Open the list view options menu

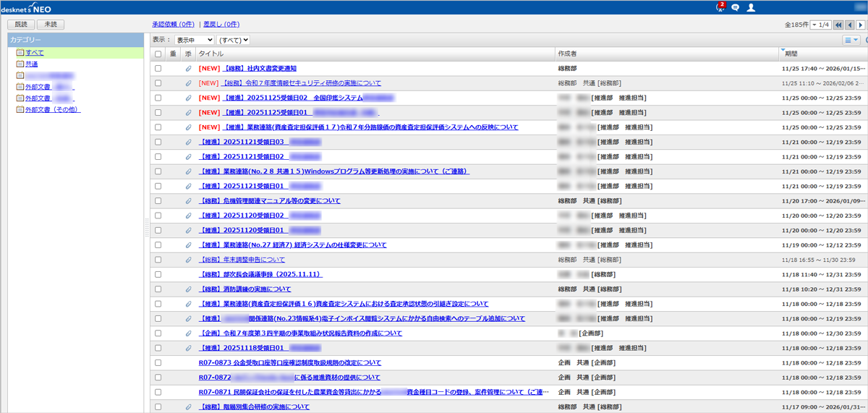click(851, 40)
